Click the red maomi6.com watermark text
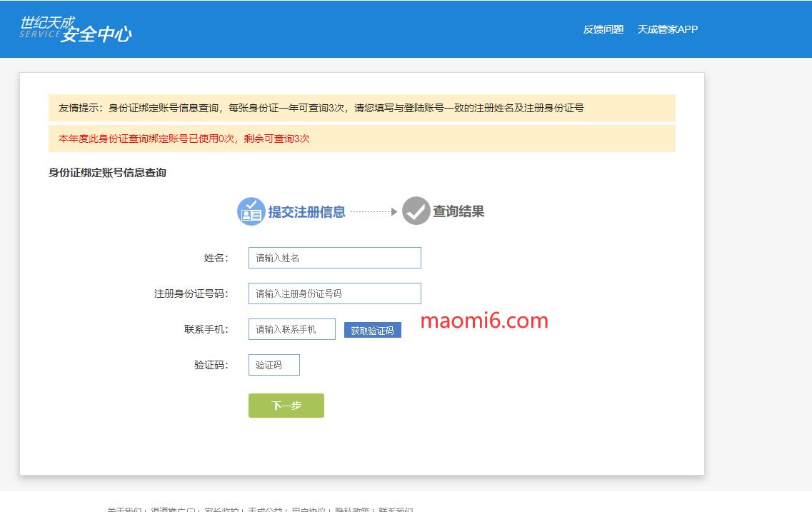This screenshot has height=512, width=812. click(x=484, y=321)
